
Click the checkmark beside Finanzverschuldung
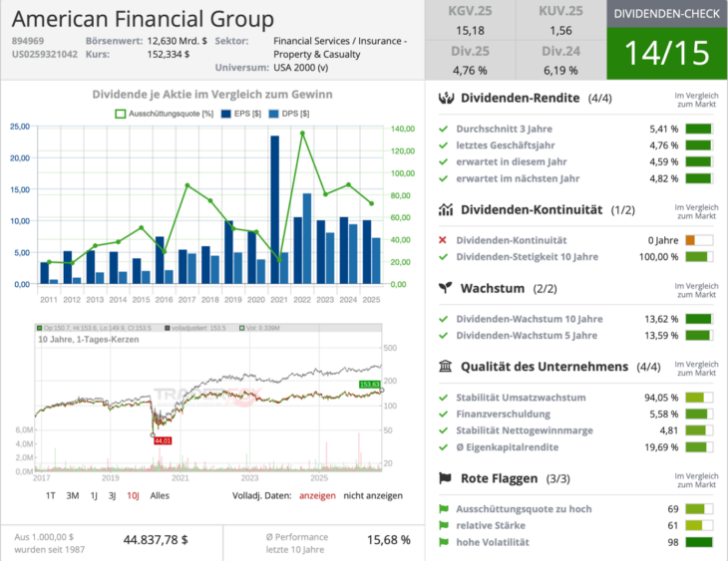tap(444, 414)
